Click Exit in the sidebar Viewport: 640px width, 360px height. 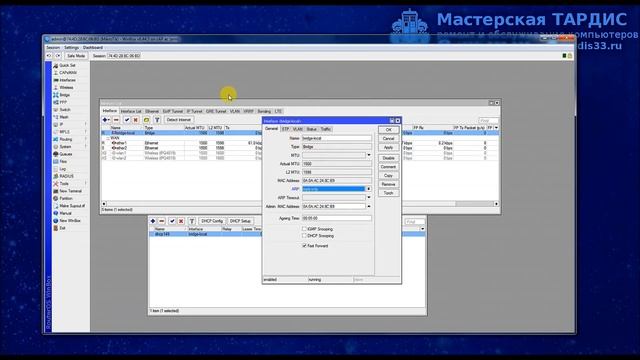(x=62, y=228)
